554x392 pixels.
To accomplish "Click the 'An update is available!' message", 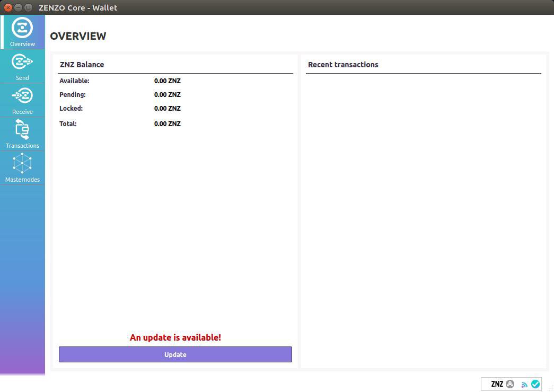I will pyautogui.click(x=175, y=337).
